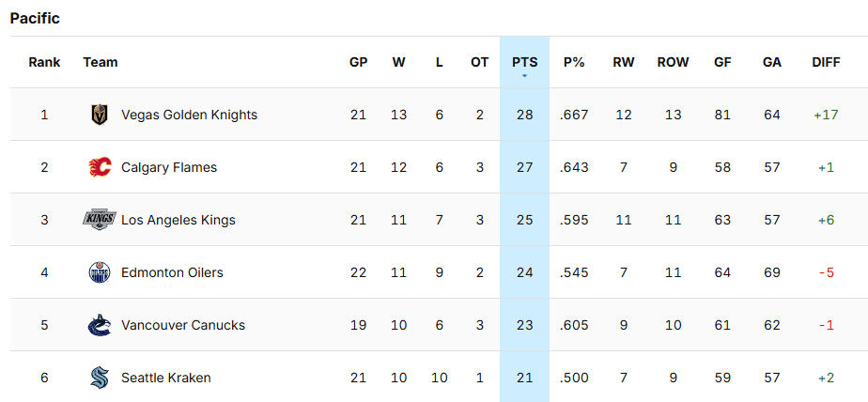Click the Vancouver Canucks logo
Image resolution: width=868 pixels, height=402 pixels.
(x=100, y=325)
